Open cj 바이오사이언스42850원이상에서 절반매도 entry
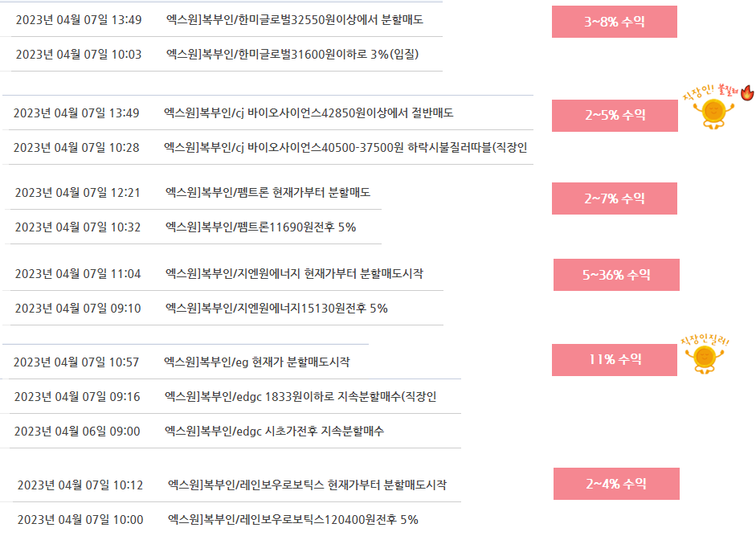The image size is (756, 536). click(x=309, y=113)
